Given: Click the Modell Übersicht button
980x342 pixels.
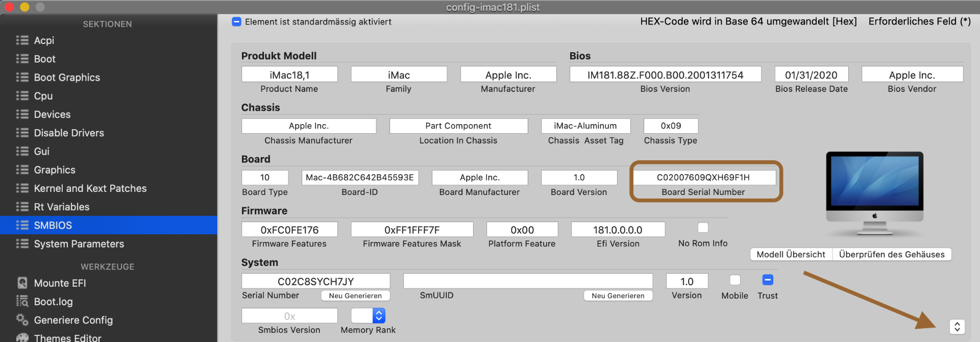Looking at the screenshot, I should point(791,254).
